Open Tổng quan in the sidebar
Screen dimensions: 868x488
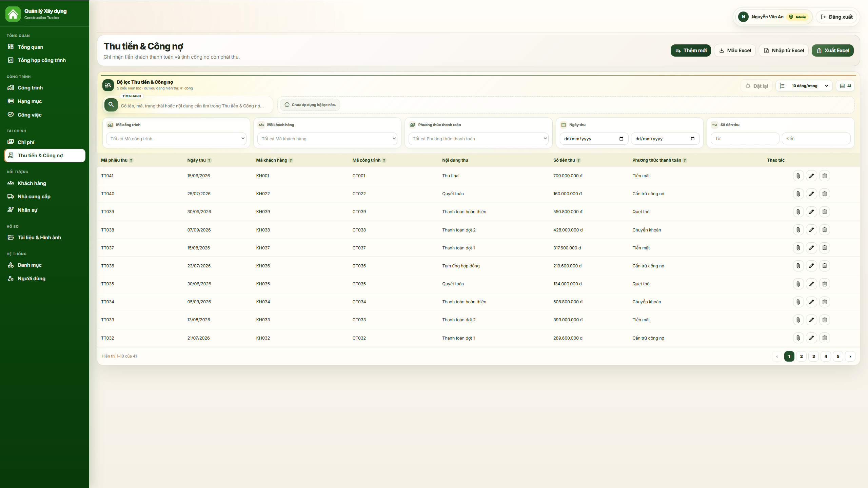tap(44, 47)
